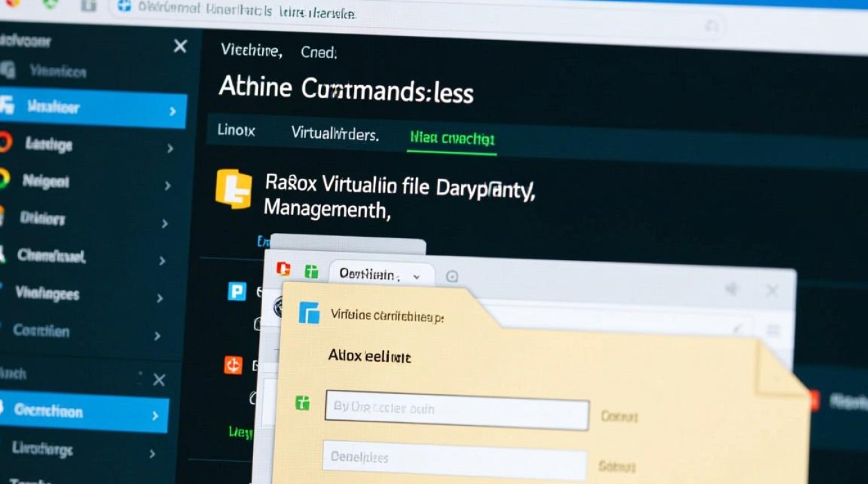868x484 pixels.
Task: Open the dialog tab dropdown chevron
Action: 416,276
